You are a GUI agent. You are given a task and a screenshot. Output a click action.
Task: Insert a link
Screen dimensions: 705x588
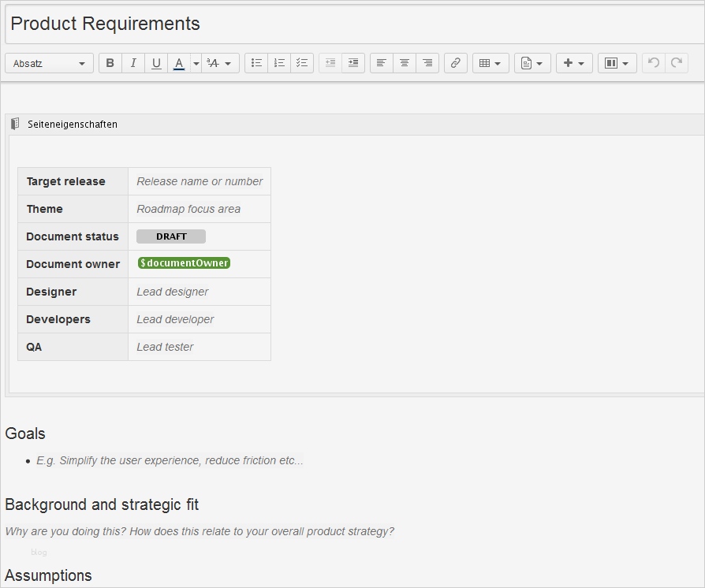(456, 63)
